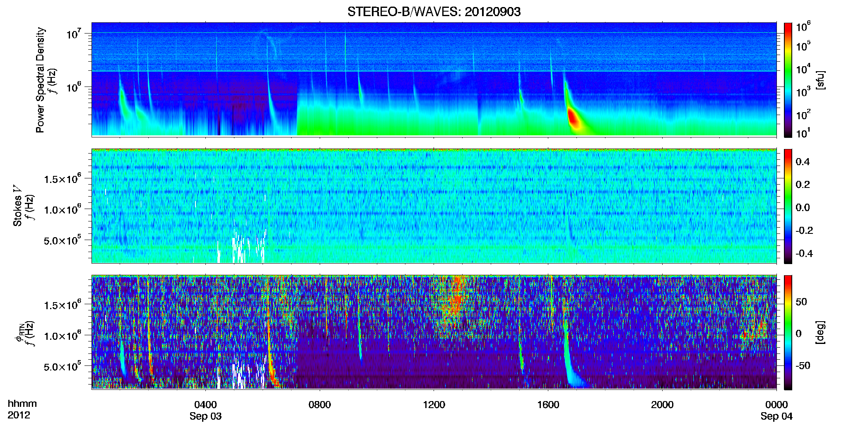Click the top panel power spectral density colorbar
The height and width of the screenshot is (447, 868).
(788, 80)
